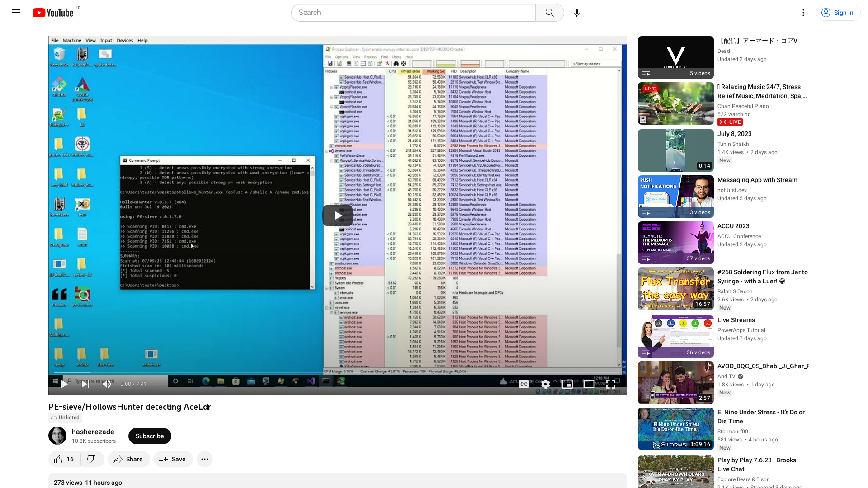Go to YouTube home via logo
Image resolution: width=868 pixels, height=488 pixels.
[53, 13]
